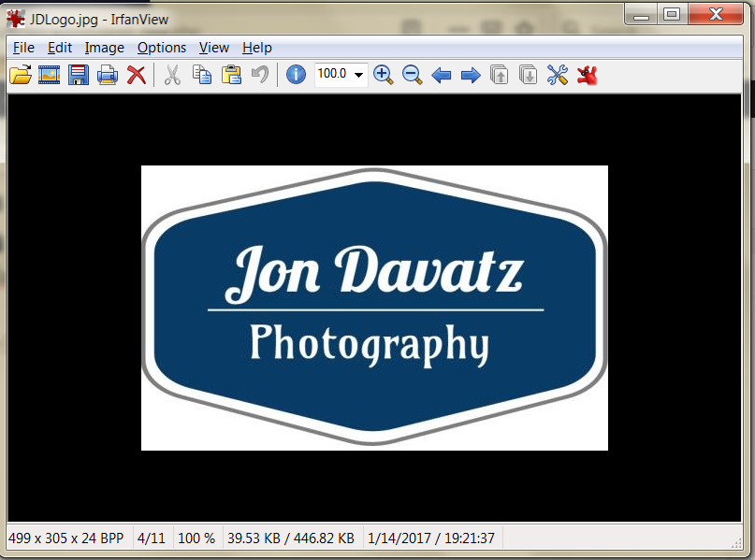
Task: Launch the slideshow dialog
Action: pyautogui.click(x=49, y=75)
